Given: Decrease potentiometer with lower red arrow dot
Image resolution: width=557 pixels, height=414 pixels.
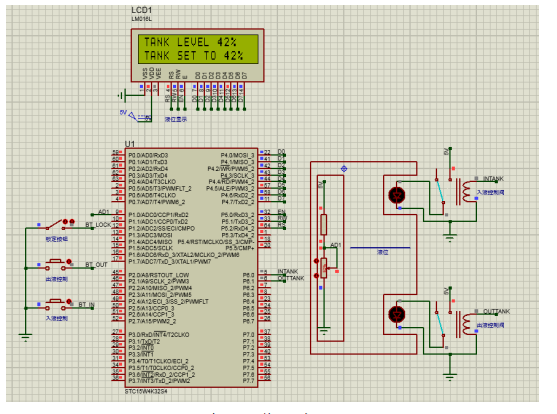Looking at the screenshot, I should pyautogui.click(x=316, y=276).
